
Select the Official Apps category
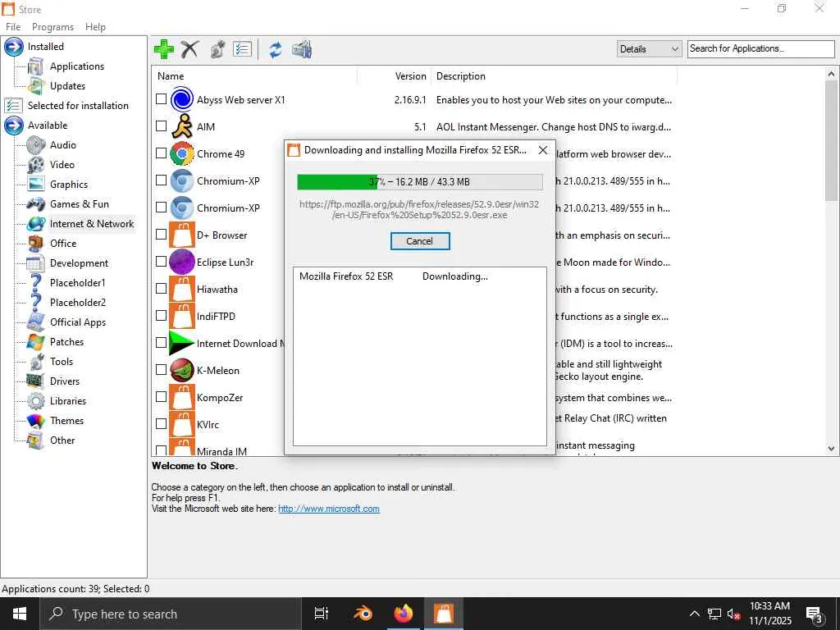click(78, 322)
